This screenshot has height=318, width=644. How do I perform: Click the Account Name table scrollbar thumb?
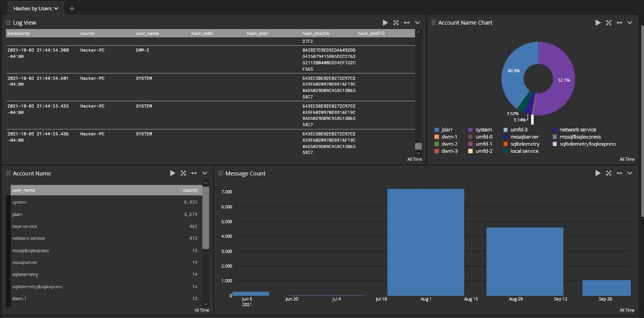tap(206, 217)
